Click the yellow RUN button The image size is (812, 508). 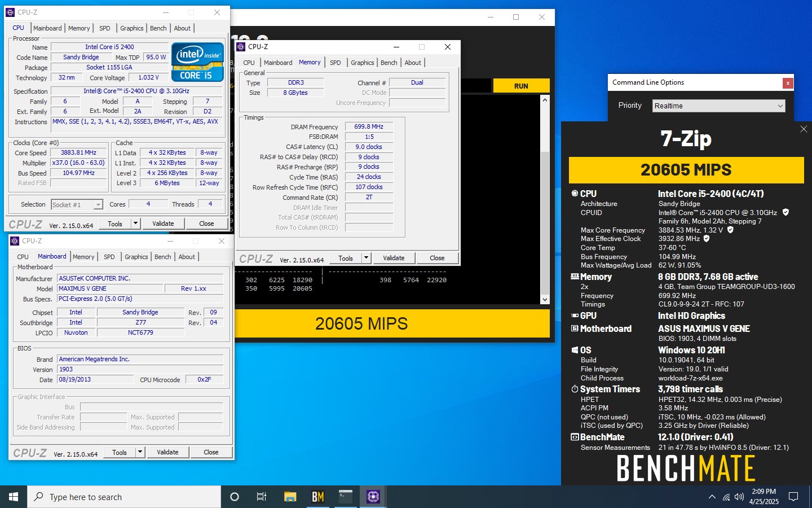[521, 86]
